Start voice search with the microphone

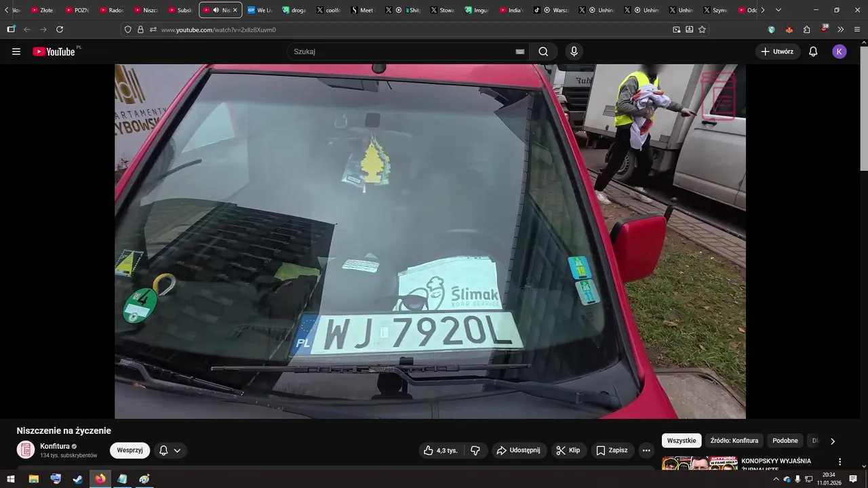click(x=574, y=52)
